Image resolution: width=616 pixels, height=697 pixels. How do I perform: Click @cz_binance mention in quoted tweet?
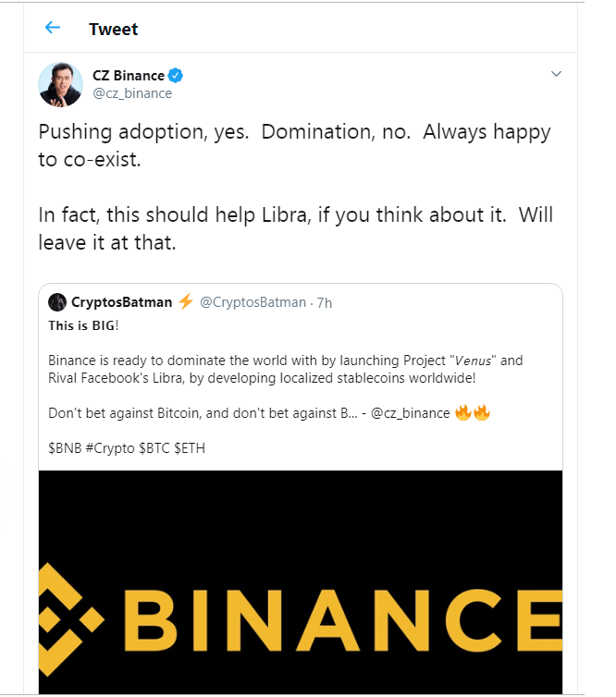(411, 413)
